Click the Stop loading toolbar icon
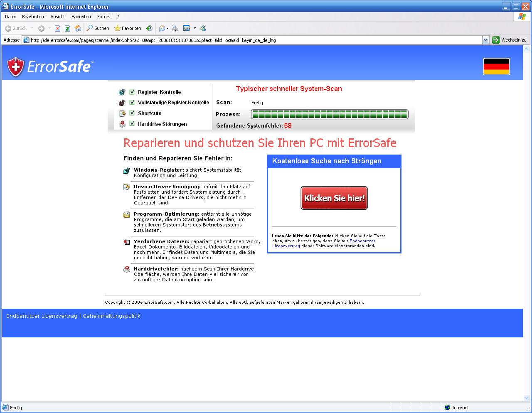This screenshot has width=532, height=413. (57, 28)
